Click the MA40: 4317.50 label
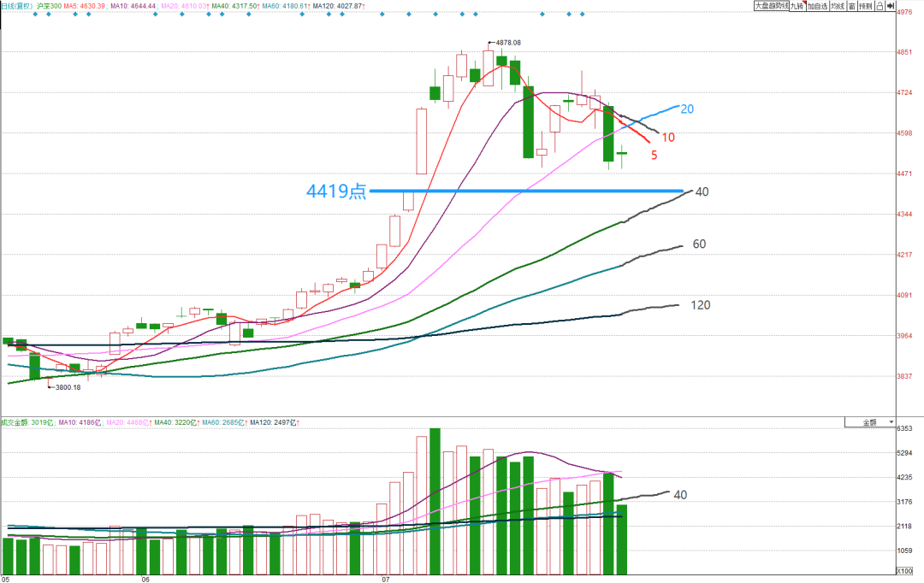This screenshot has height=583, width=924. (x=234, y=6)
